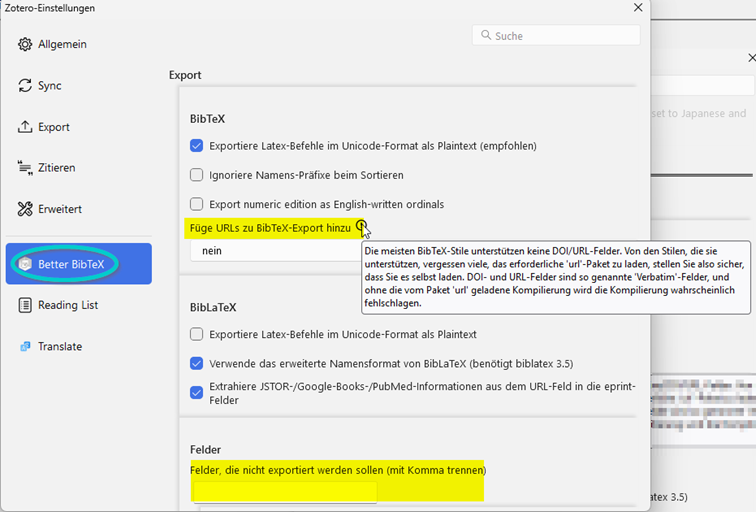Open the Translate settings pane
The width and height of the screenshot is (756, 512).
point(79,347)
